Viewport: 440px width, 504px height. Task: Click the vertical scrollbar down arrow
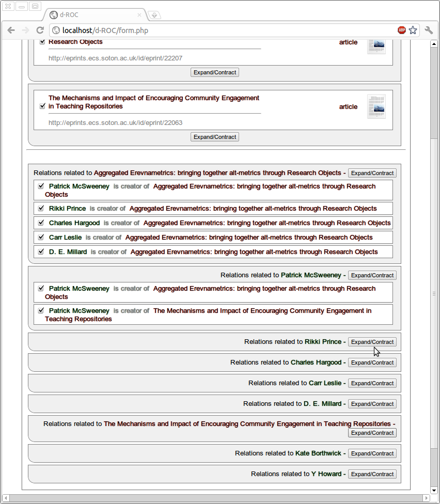click(x=434, y=490)
